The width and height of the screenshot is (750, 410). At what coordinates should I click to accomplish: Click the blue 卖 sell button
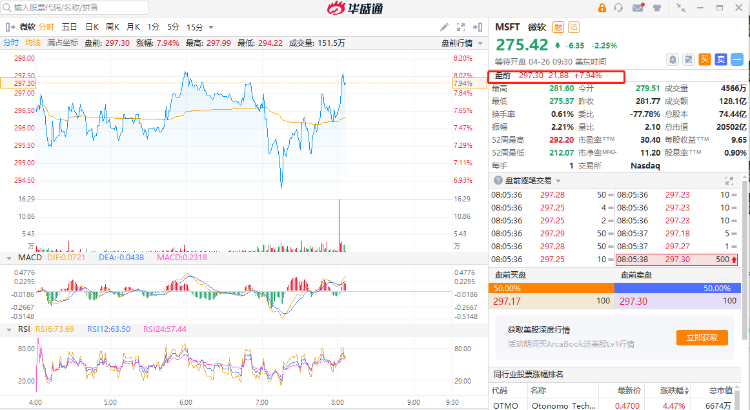pos(721,60)
